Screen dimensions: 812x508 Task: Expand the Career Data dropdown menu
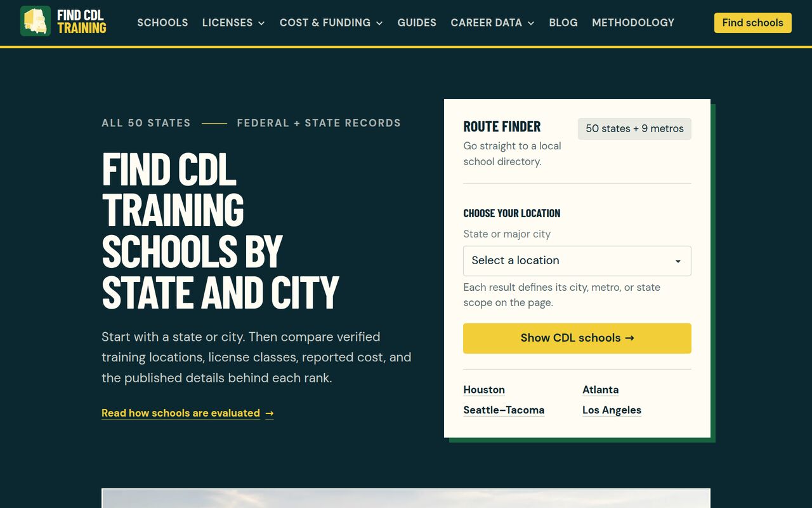(492, 22)
